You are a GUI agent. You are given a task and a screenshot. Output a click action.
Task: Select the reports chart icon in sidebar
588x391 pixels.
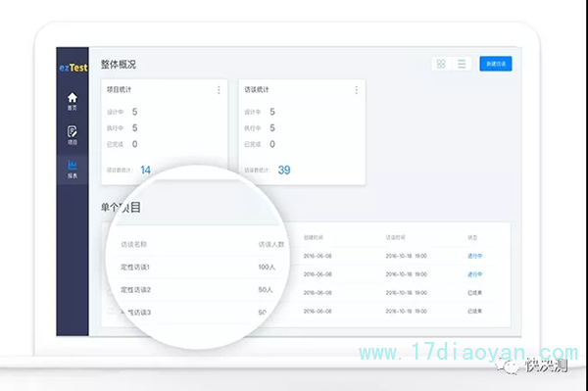click(x=72, y=170)
